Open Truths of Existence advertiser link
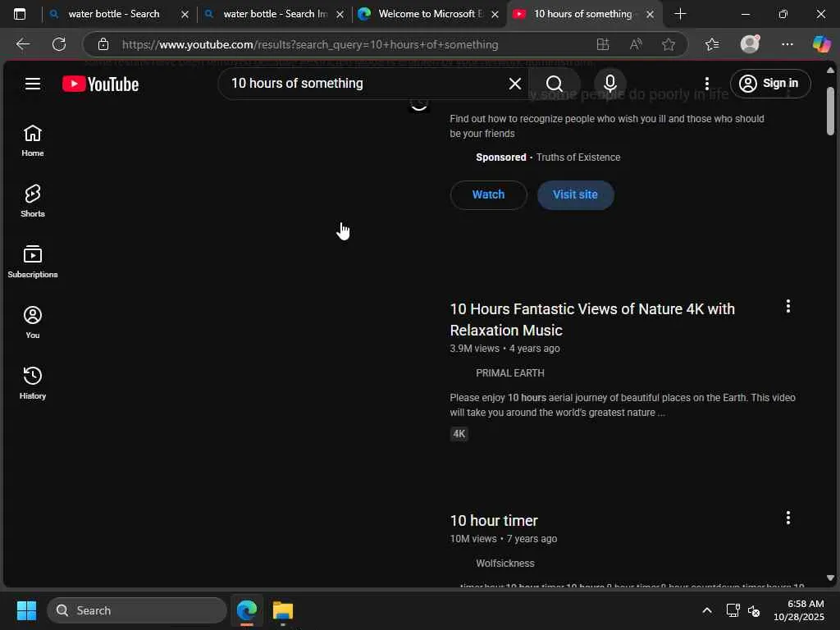This screenshot has width=840, height=630. (x=578, y=157)
